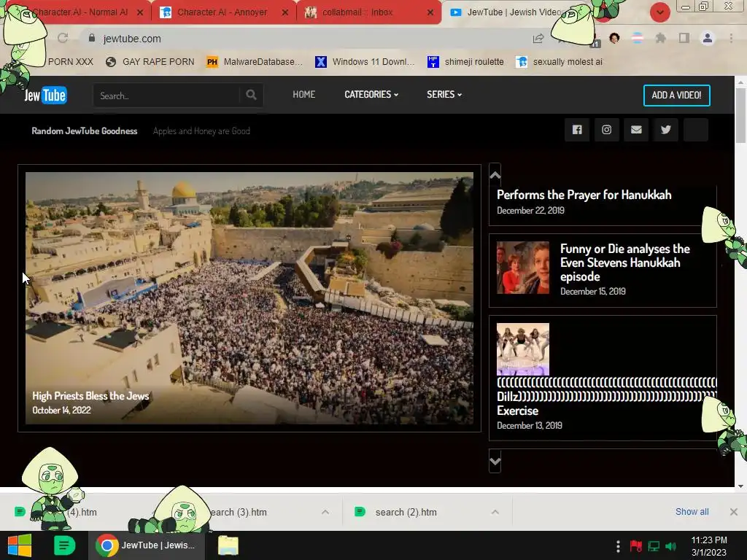Click the lock icon in address bar
This screenshot has height=560, width=747.
[x=92, y=38]
